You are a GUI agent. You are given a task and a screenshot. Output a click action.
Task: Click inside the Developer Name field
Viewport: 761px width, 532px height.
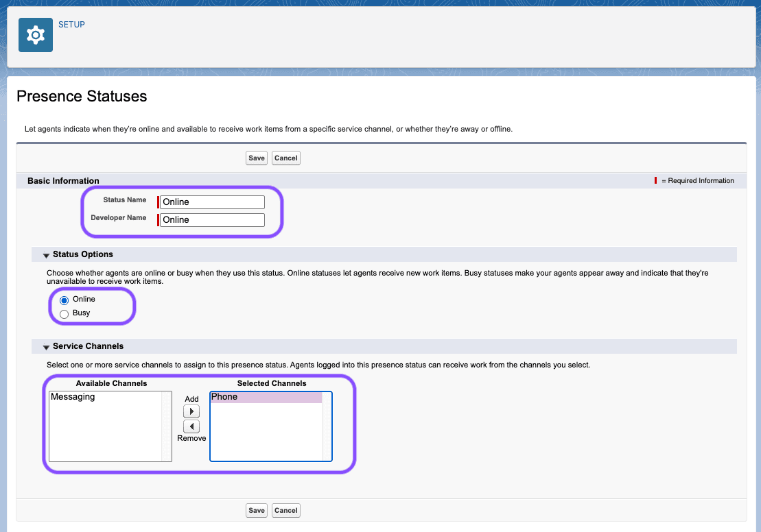[x=211, y=219]
